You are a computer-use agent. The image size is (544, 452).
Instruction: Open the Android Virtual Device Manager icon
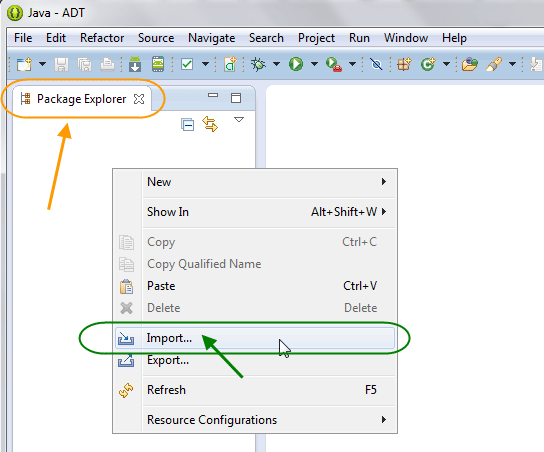pyautogui.click(x=158, y=64)
